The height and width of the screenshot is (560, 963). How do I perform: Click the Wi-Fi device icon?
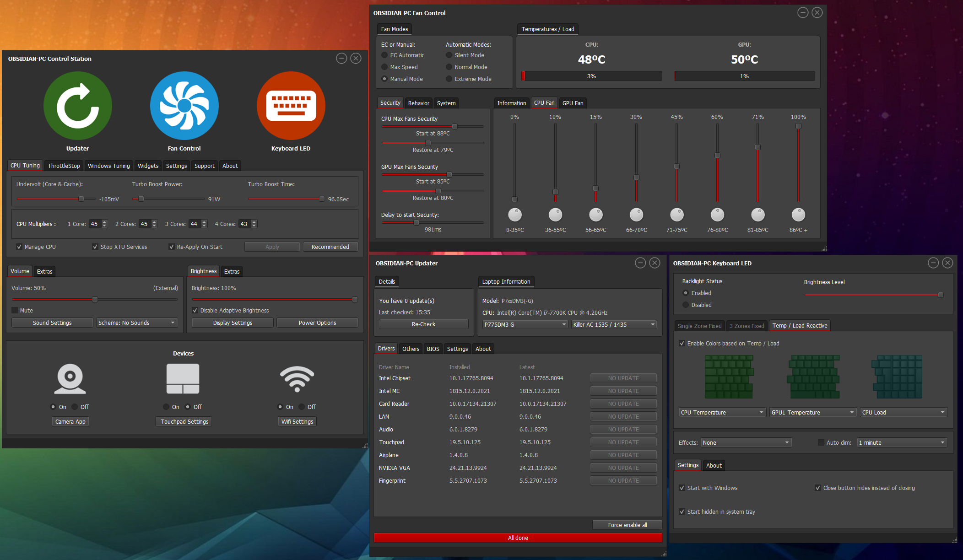tap(298, 379)
